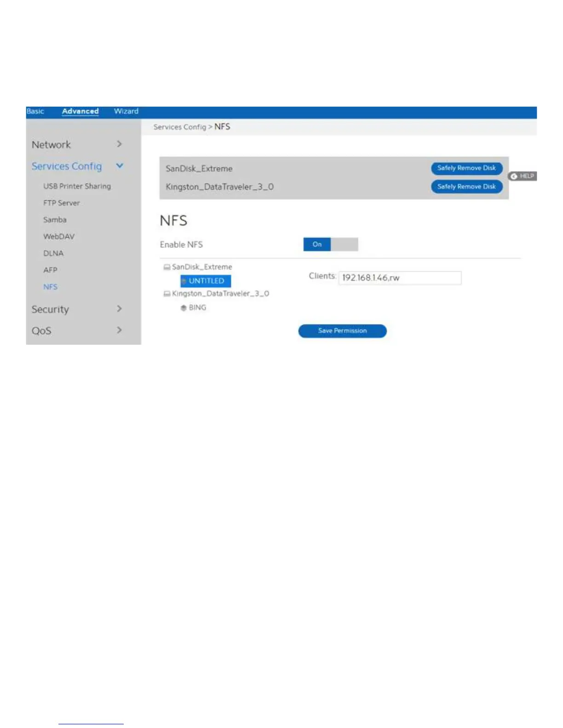This screenshot has width=563, height=728.
Task: Click the NFS page heading
Action: click(x=173, y=221)
